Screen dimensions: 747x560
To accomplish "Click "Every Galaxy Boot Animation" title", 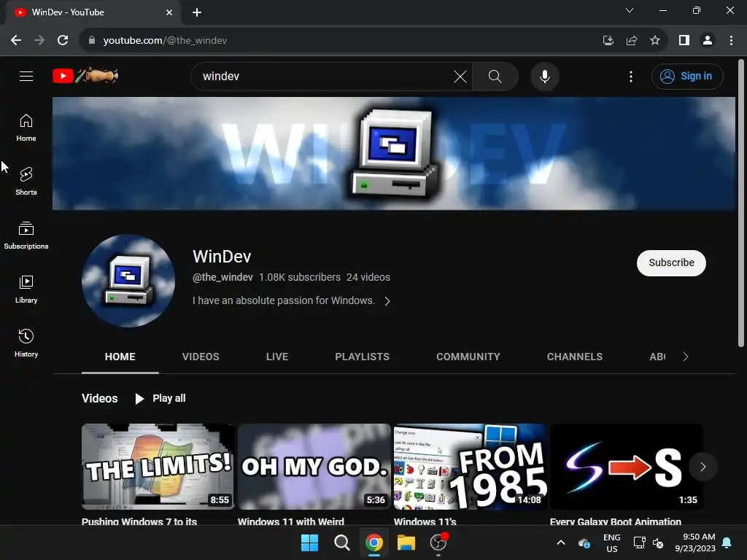I will pyautogui.click(x=616, y=521).
